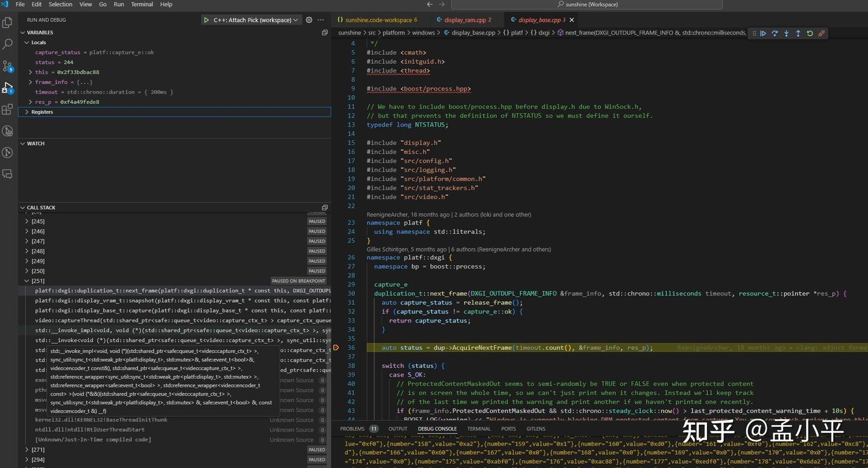Open the Extensions view in activity bar
The image size is (868, 468).
(x=8, y=110)
